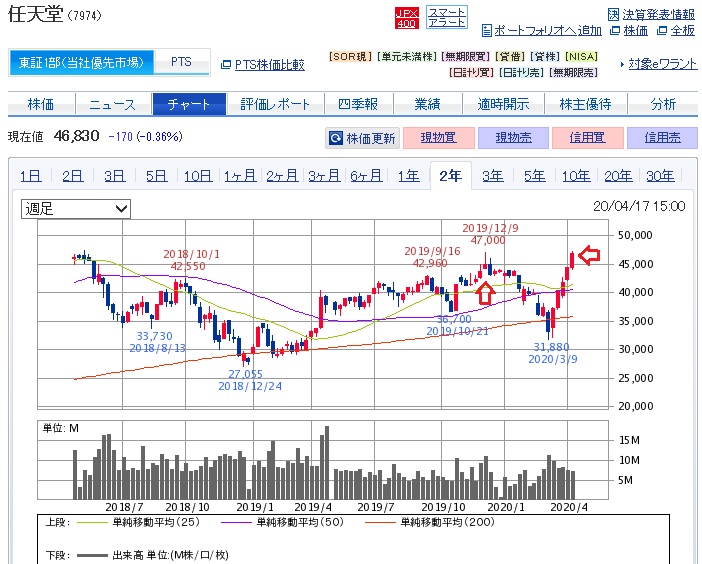Click the 現物売 button
Viewport: 702px width, 564px height.
[514, 138]
